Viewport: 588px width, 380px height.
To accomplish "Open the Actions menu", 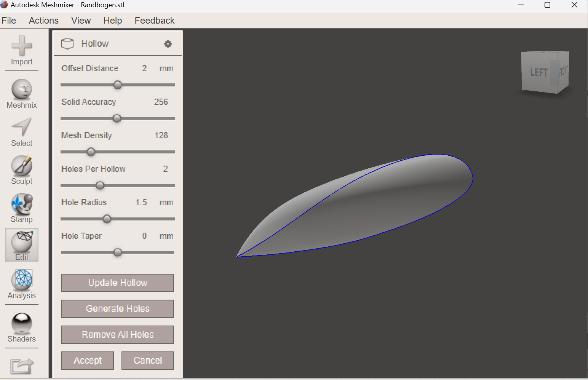I will [x=43, y=20].
